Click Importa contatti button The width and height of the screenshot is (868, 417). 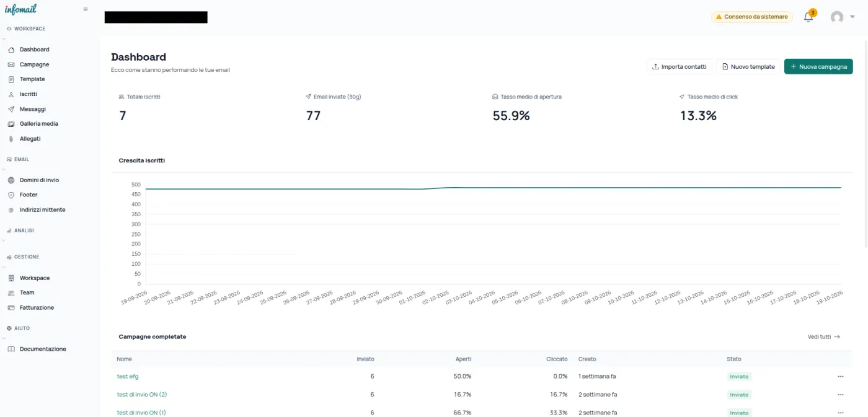pyautogui.click(x=679, y=66)
